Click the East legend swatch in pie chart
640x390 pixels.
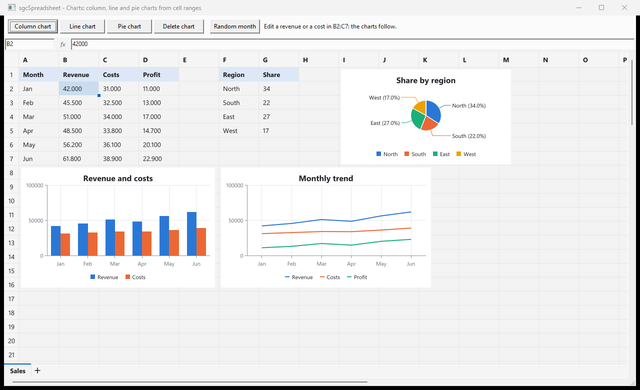(435, 154)
